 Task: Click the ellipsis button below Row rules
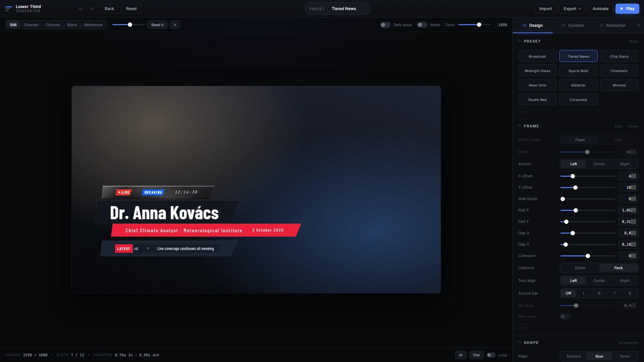coord(522,327)
